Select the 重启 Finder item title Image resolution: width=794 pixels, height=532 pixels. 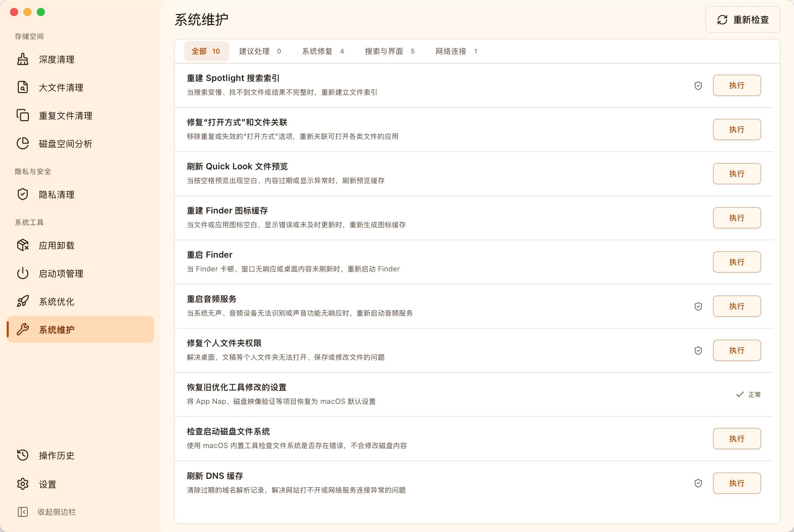[x=210, y=255]
